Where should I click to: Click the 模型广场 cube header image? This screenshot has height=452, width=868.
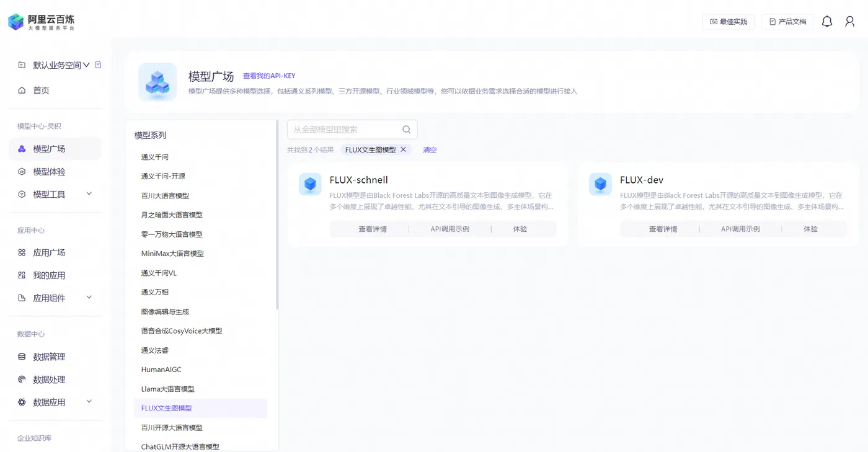pos(157,82)
